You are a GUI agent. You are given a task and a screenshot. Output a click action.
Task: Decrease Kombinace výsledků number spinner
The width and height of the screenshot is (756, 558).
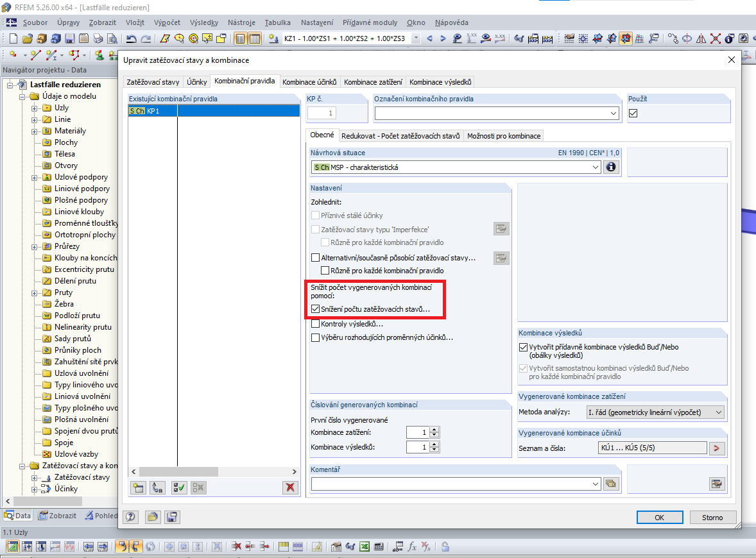[x=434, y=450]
